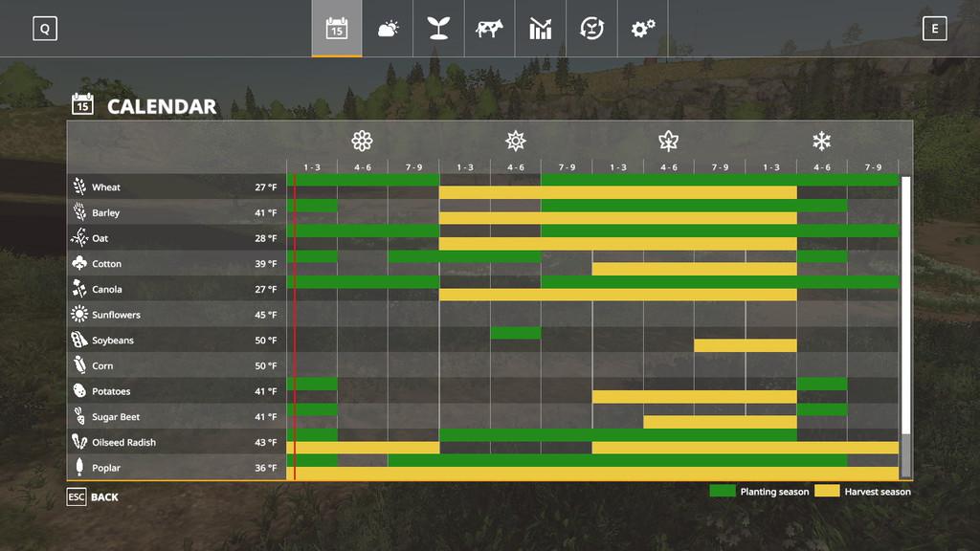The height and width of the screenshot is (551, 980).
Task: Open the Calendar tab icon
Action: click(337, 29)
